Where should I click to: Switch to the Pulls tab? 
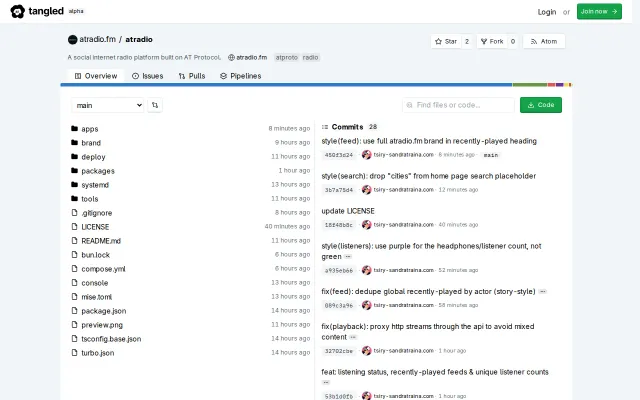(192, 76)
